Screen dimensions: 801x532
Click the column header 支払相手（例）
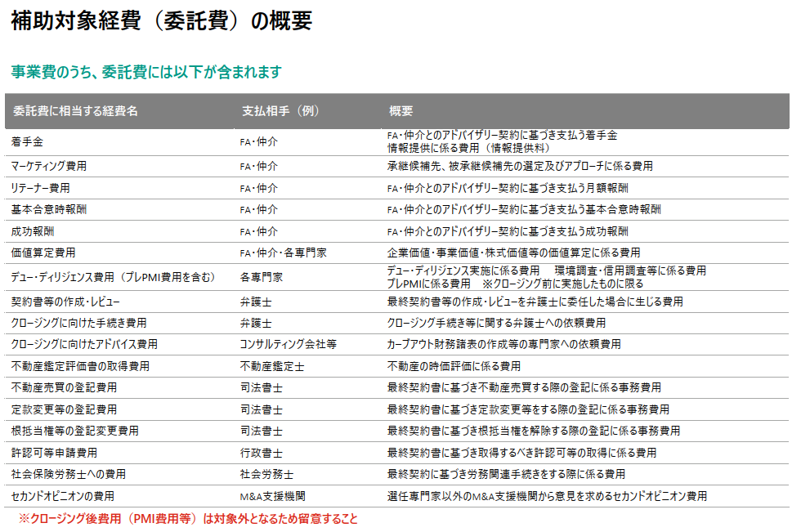coord(280,111)
